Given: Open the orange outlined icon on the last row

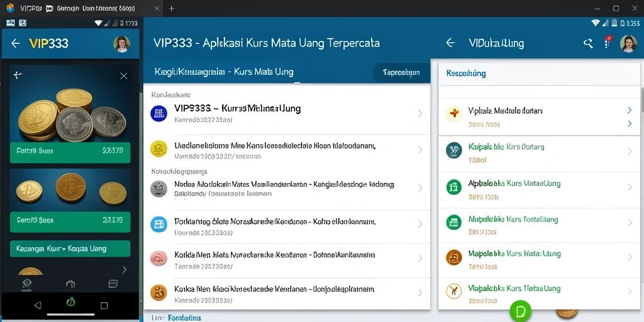Looking at the screenshot, I should pos(454,291).
